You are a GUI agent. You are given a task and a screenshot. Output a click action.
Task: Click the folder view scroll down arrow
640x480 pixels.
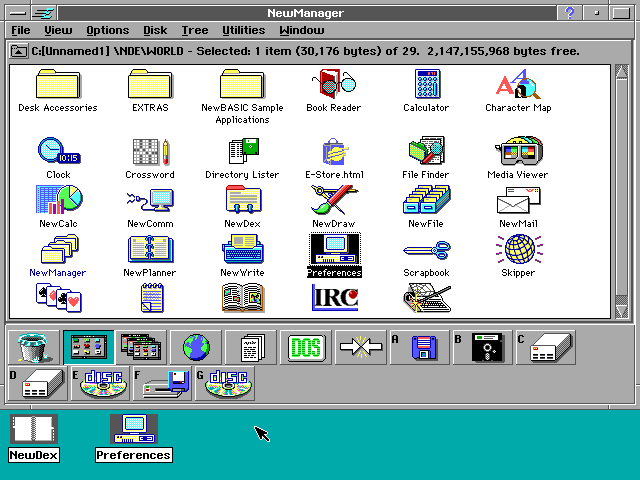pos(621,312)
